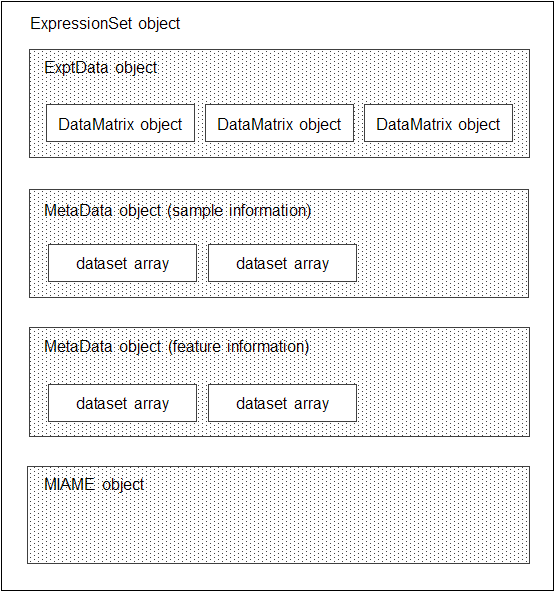
Task: Select the middle DataMatrix object box
Action: pyautogui.click(x=279, y=123)
